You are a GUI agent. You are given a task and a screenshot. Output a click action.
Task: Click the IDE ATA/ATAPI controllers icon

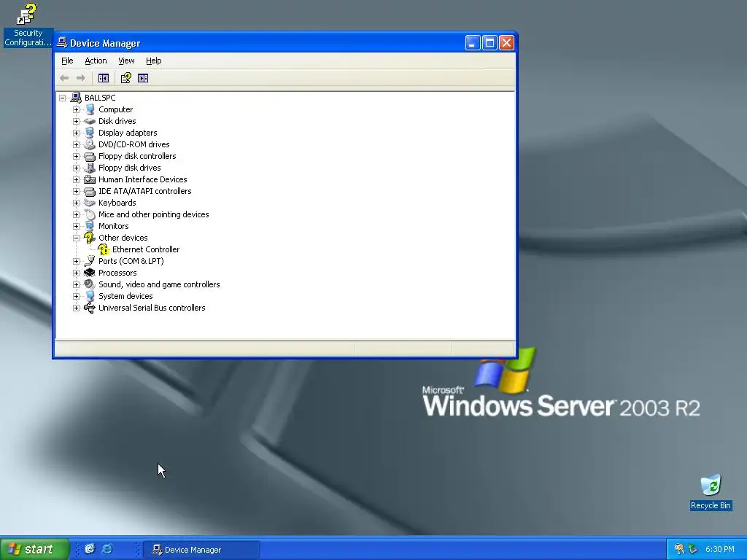click(90, 191)
